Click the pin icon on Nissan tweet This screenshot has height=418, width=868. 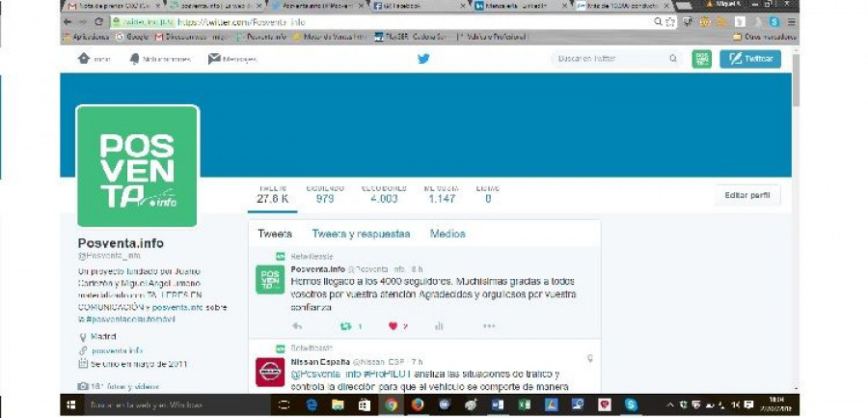590,359
